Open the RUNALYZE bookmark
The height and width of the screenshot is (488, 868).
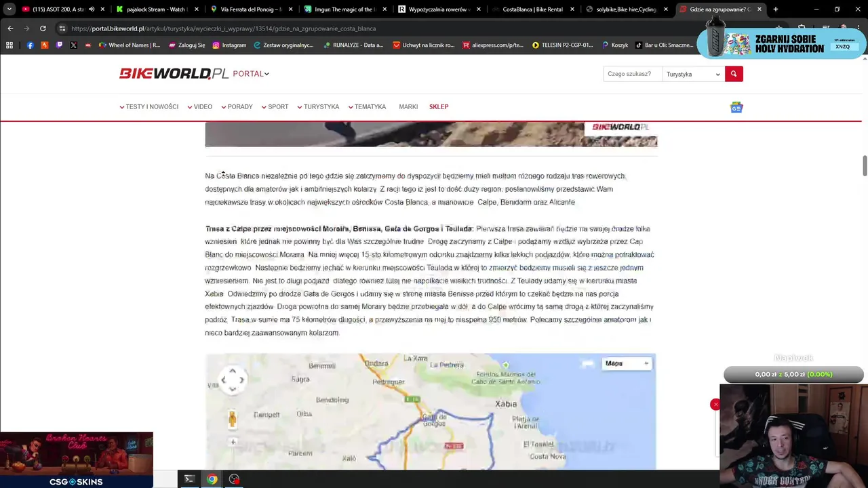353,45
